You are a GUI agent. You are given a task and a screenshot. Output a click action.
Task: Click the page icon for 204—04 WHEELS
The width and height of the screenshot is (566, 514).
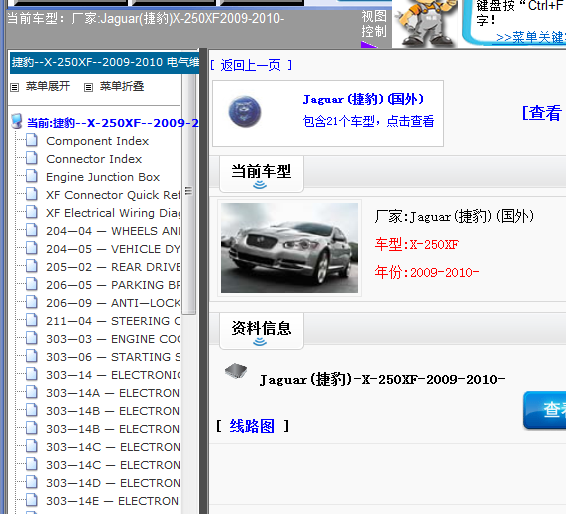click(32, 231)
